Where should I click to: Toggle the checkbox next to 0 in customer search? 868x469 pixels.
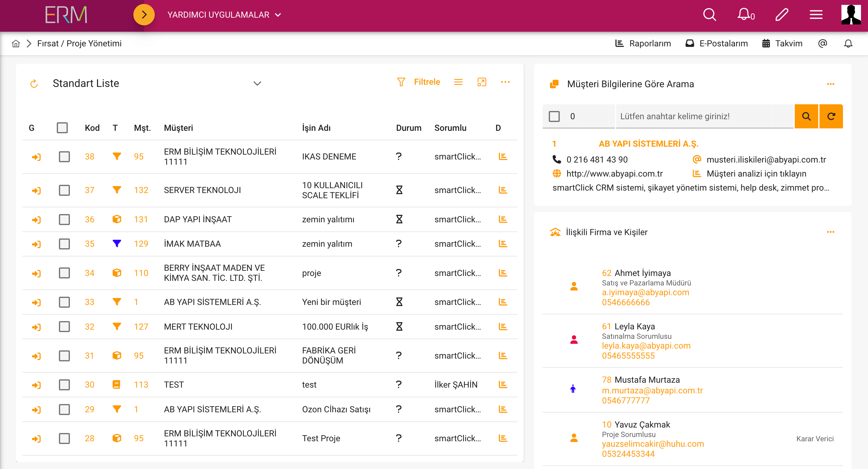tap(554, 116)
